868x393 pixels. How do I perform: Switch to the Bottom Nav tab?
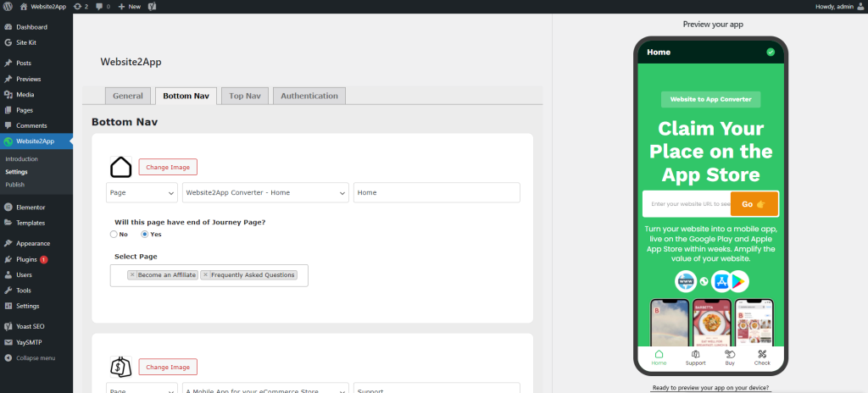pos(186,96)
